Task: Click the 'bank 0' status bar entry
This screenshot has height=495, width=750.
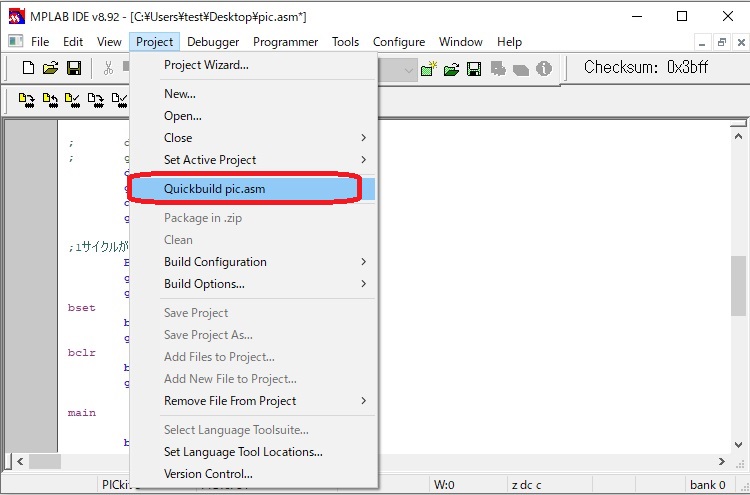Action: coord(707,485)
